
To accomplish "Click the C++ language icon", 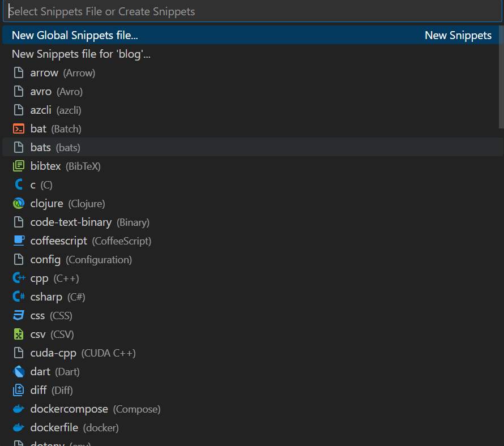I will pyautogui.click(x=19, y=278).
